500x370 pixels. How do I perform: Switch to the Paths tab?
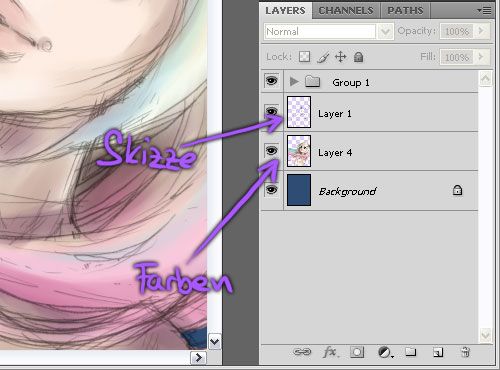[x=405, y=11]
